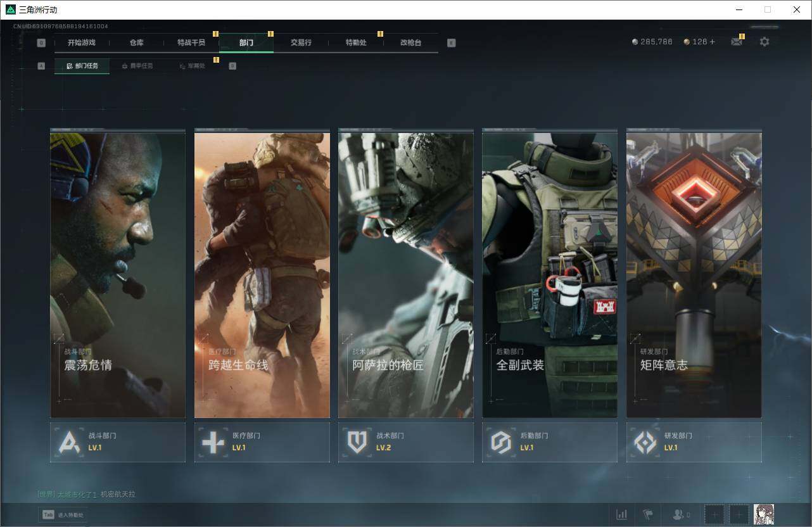Click the 研发部门 LV.1 button

pyautogui.click(x=694, y=442)
